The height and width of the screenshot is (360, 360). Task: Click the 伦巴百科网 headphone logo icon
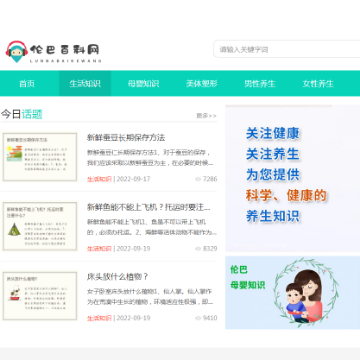[16, 52]
